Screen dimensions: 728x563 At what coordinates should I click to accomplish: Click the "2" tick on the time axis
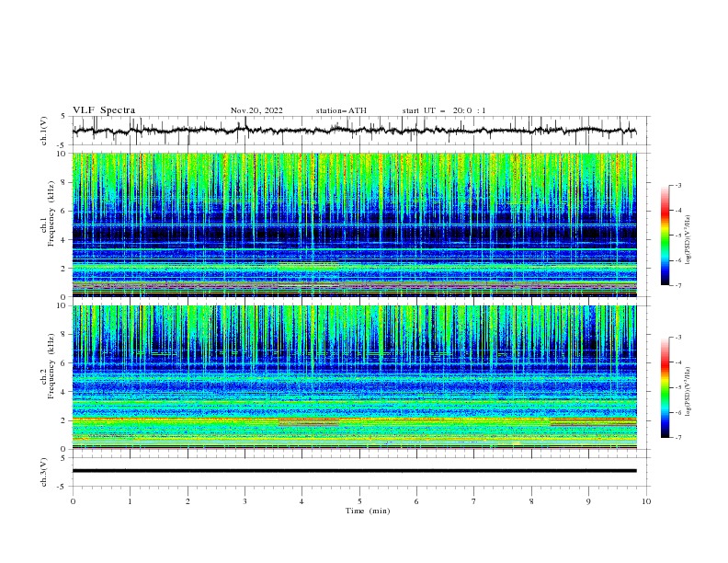[x=188, y=501]
